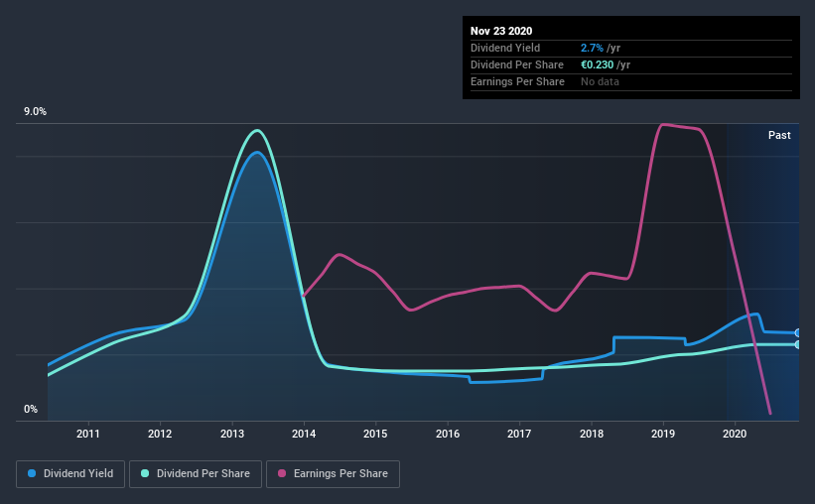815x504 pixels.
Task: Toggle the Dividend Yield legend button
Action: (70, 474)
